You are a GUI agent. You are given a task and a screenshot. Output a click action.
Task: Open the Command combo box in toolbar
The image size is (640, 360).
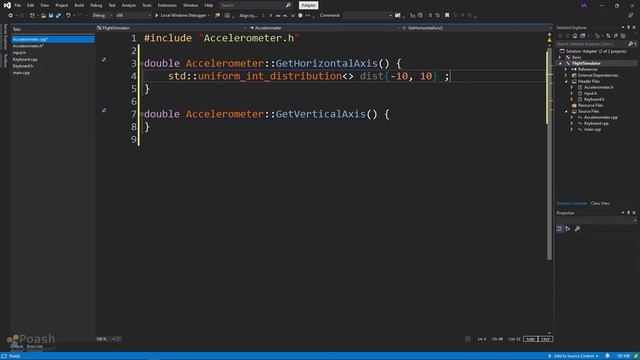point(367,16)
